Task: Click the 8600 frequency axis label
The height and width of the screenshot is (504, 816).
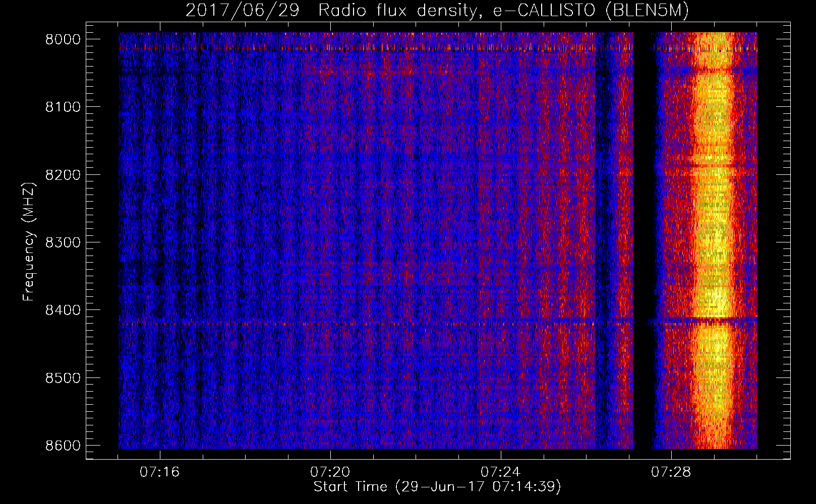Action: (63, 446)
